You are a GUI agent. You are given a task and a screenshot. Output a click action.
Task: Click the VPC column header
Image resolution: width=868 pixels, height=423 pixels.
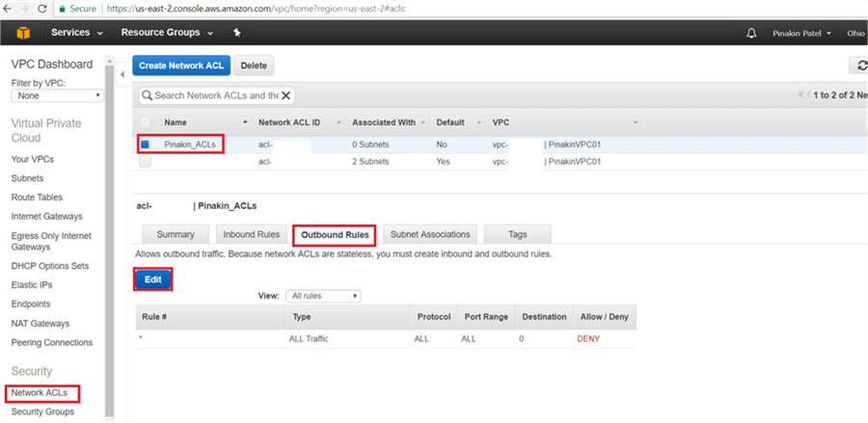(501, 122)
